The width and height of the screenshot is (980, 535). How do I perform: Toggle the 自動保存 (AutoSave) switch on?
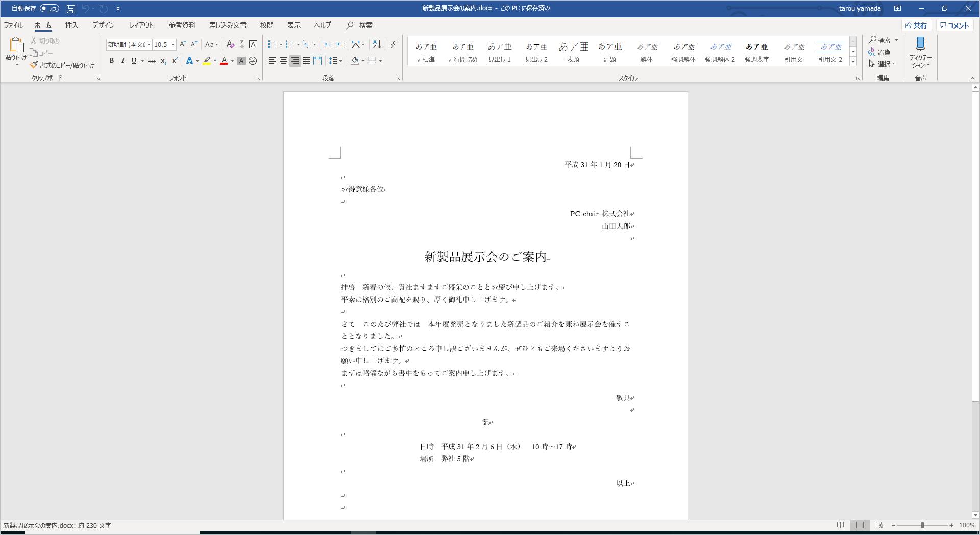pos(50,8)
